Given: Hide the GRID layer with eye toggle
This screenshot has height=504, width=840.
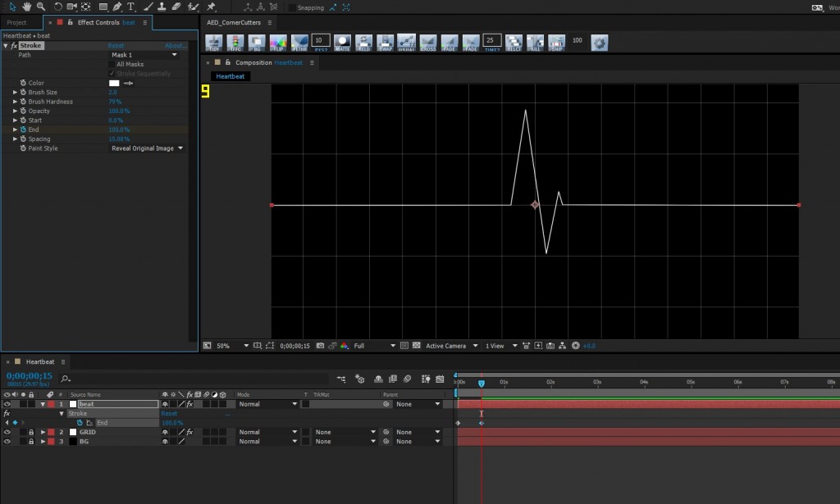Looking at the screenshot, I should pos(7,432).
